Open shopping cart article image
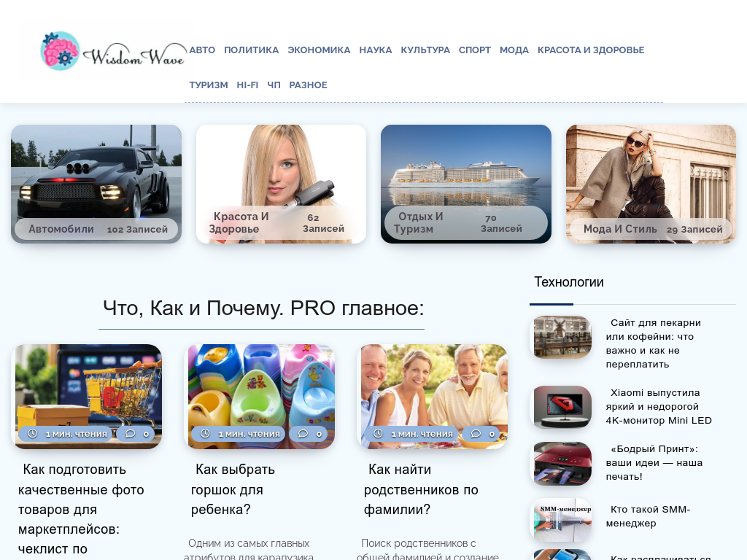 coord(88,396)
